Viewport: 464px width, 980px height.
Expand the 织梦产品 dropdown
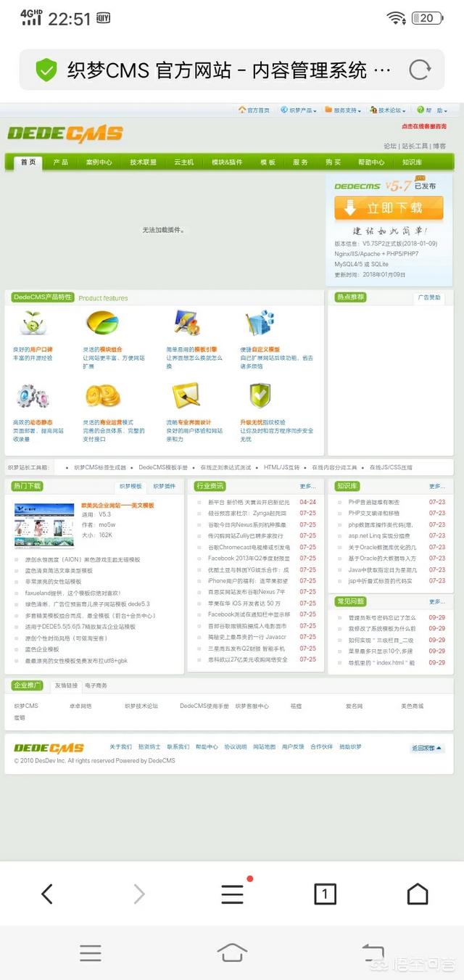[299, 110]
